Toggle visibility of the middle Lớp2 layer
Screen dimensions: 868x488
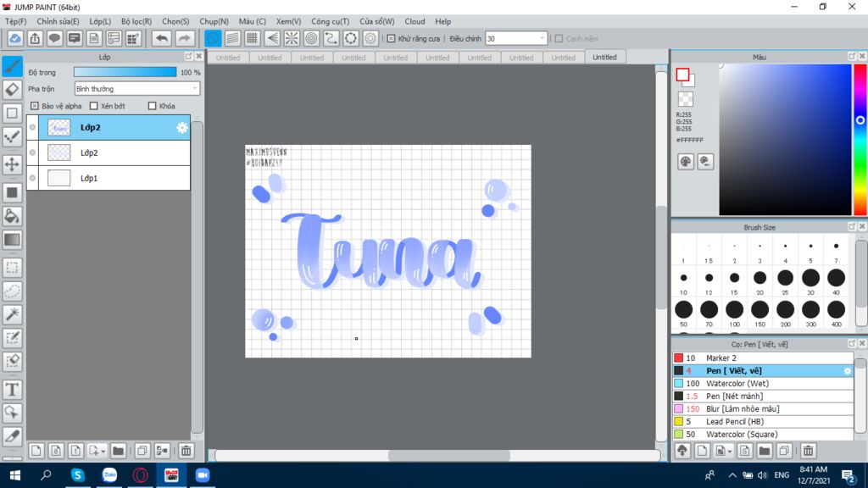point(33,152)
